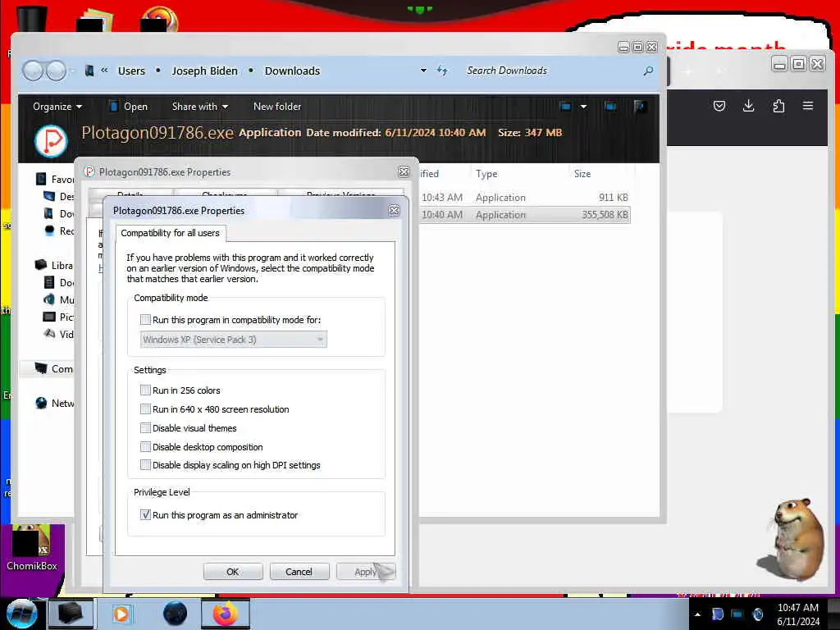Click the action center flag tray icon

pos(717,614)
